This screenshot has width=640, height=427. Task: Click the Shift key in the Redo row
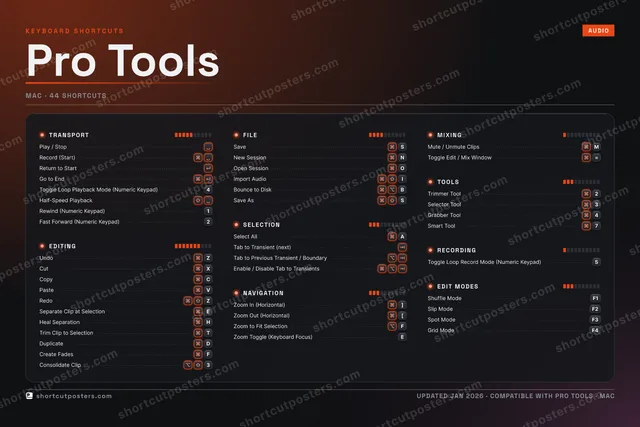point(198,301)
